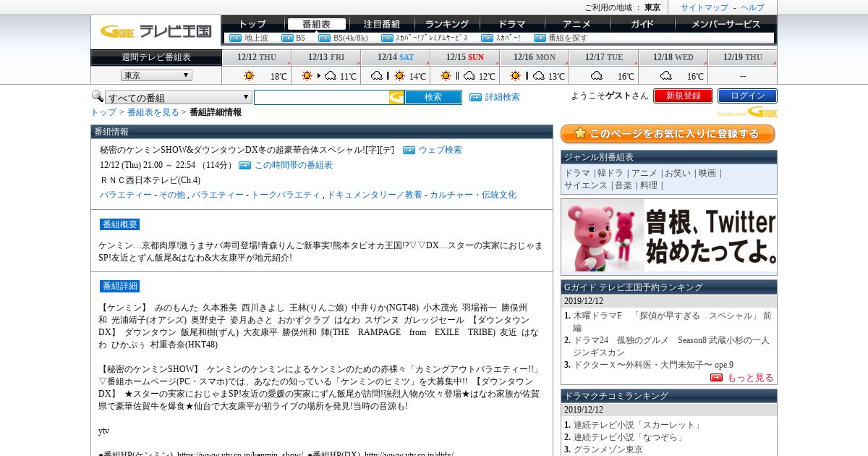The height and width of the screenshot is (456, 868).
Task: Click into the keyword search input field
Action: (321, 97)
